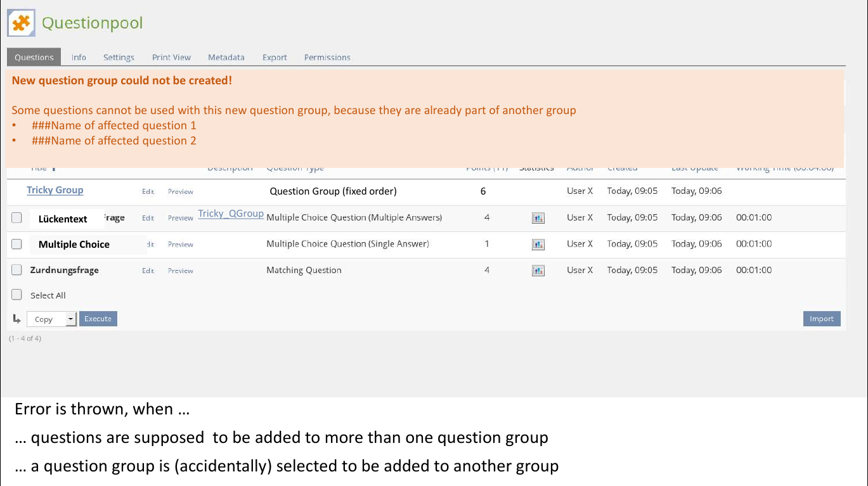Click the arrow icon beside Copy dropdown
Viewport: 868px width, 486px height.
click(x=16, y=318)
